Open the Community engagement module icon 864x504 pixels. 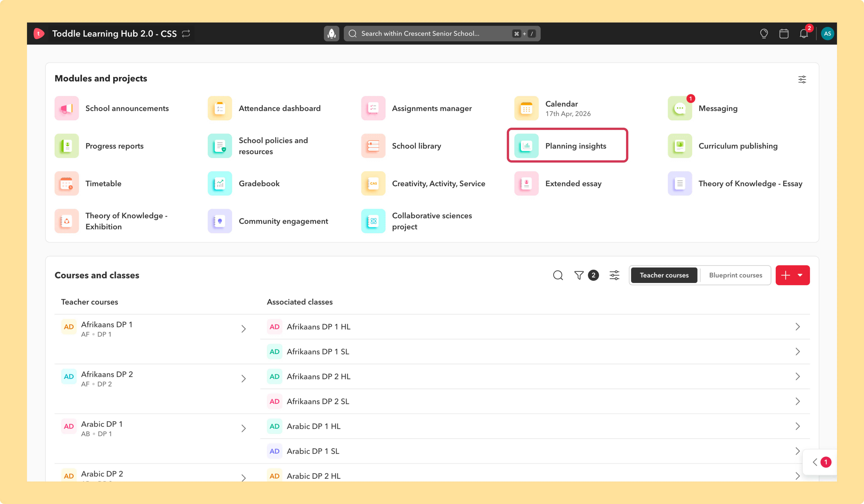coord(220,221)
